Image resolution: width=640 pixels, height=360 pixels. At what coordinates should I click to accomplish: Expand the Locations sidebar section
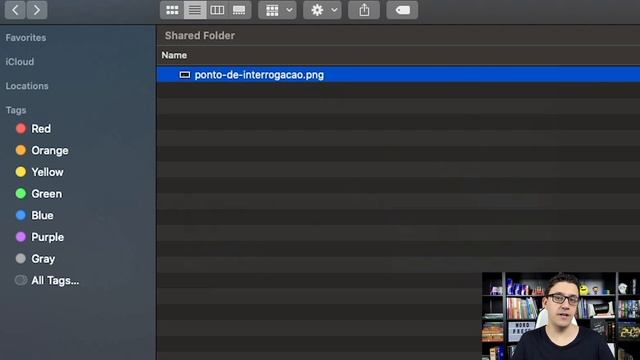27,86
